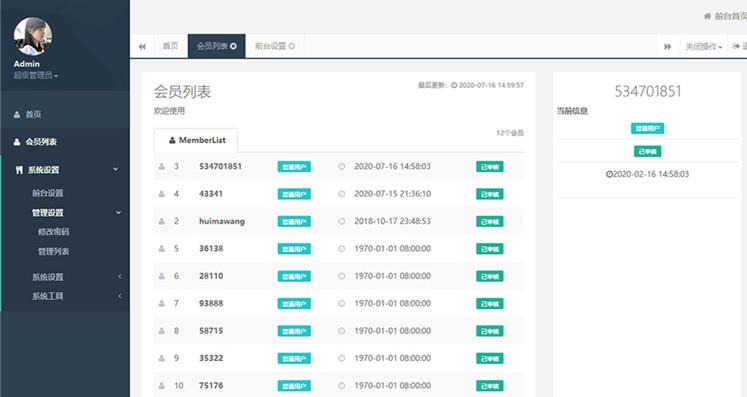Click the teal user badge for 58715
This screenshot has width=747, height=397.
[294, 331]
